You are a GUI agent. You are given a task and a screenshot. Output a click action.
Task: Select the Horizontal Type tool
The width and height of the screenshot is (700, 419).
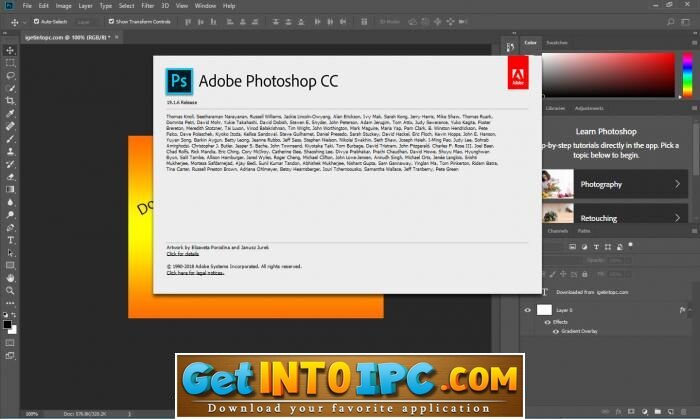tap(10, 240)
